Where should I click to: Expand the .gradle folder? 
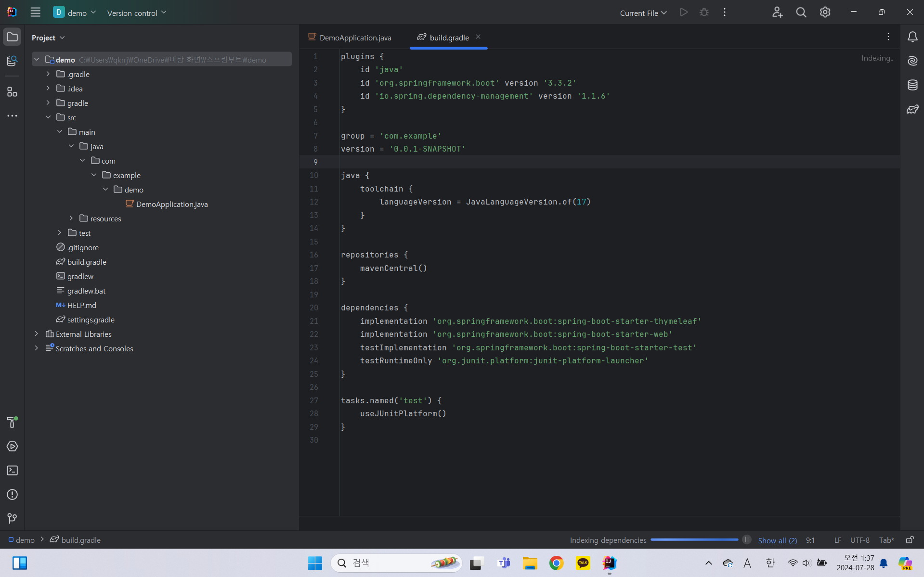[x=48, y=74]
